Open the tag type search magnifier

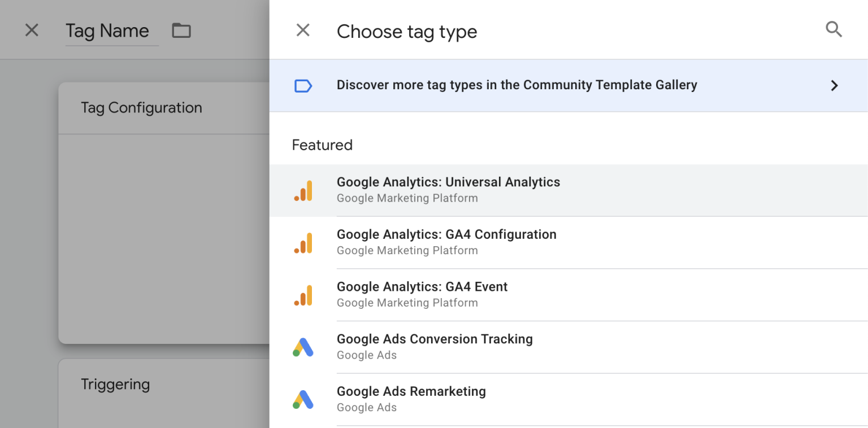(x=834, y=29)
